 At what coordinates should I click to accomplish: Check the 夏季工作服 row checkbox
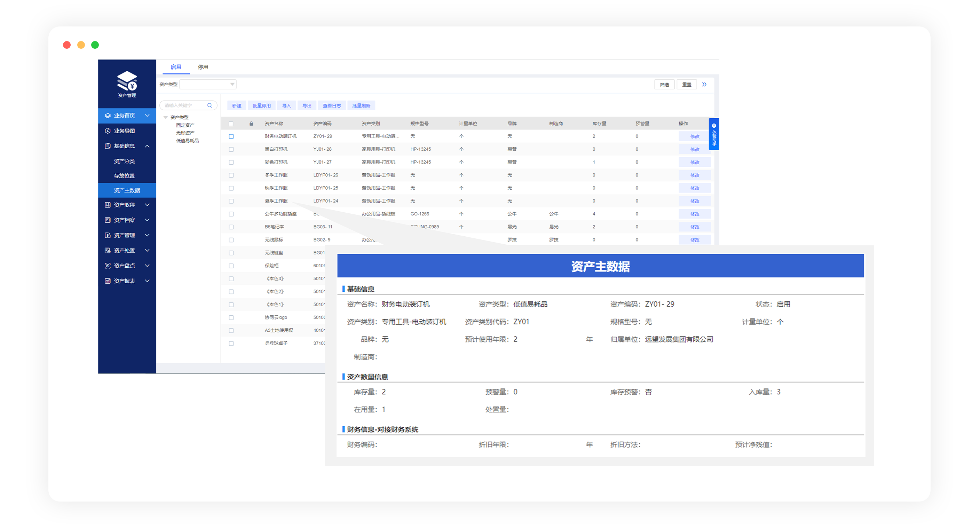pyautogui.click(x=231, y=201)
